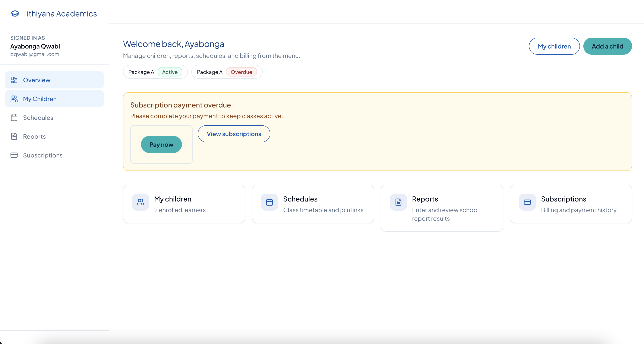Screen dimensions: 644x344
Task: Click 'Enter and review school report results'
Action: pos(445,214)
